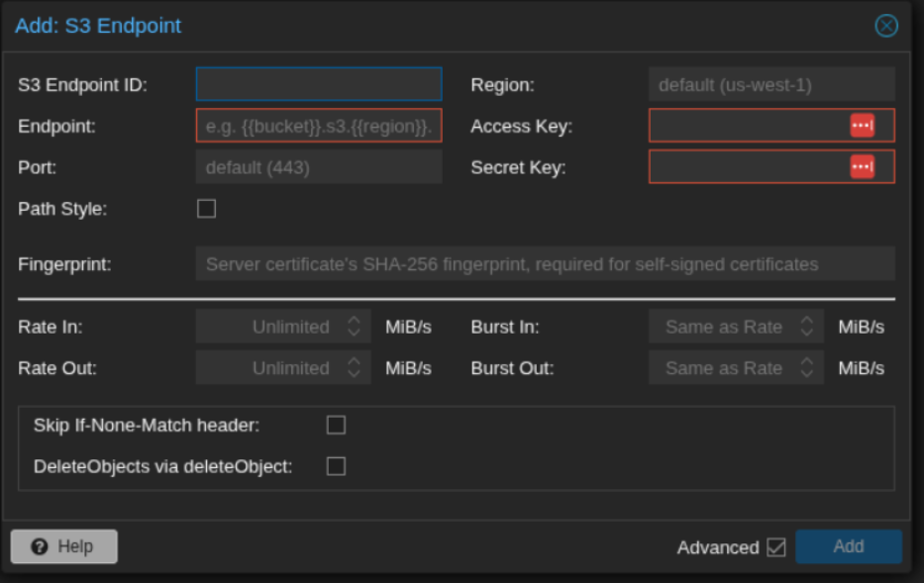The image size is (924, 583).
Task: Close the Add S3 Endpoint dialog
Action: point(886,26)
